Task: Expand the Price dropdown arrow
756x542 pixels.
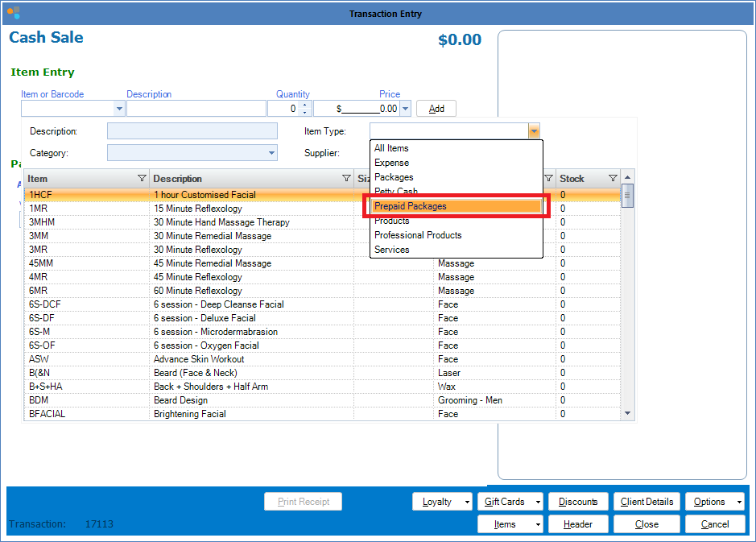Action: pos(405,109)
